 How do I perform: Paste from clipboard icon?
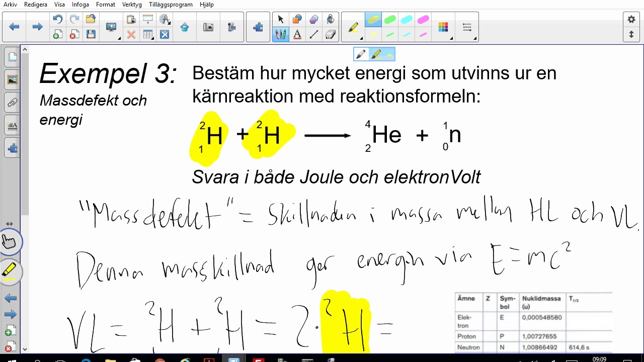(x=131, y=19)
